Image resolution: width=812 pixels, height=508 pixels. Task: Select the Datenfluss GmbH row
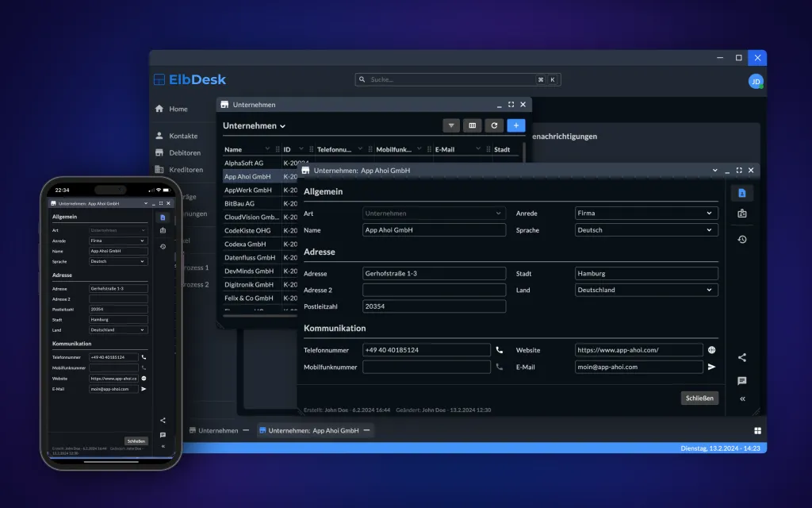260,257
